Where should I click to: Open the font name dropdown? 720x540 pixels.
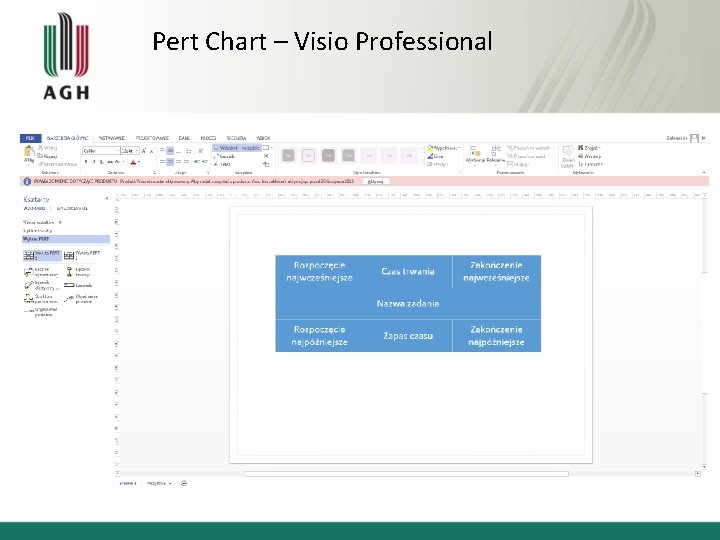pyautogui.click(x=118, y=151)
